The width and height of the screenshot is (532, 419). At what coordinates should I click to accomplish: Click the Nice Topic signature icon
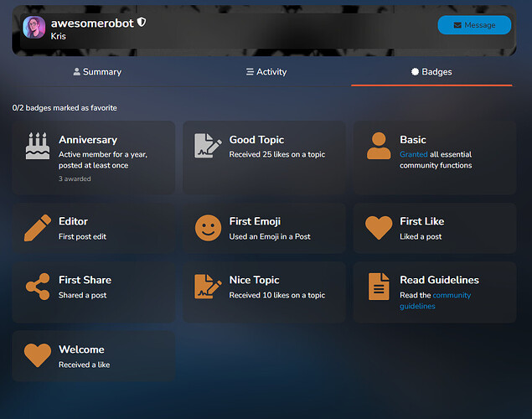click(x=208, y=287)
